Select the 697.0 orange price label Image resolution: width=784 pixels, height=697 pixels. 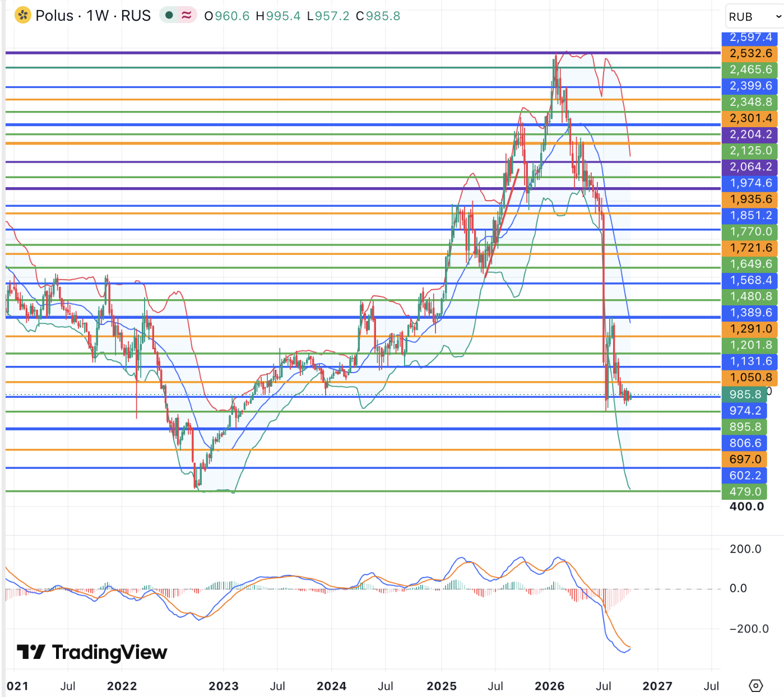(x=745, y=459)
